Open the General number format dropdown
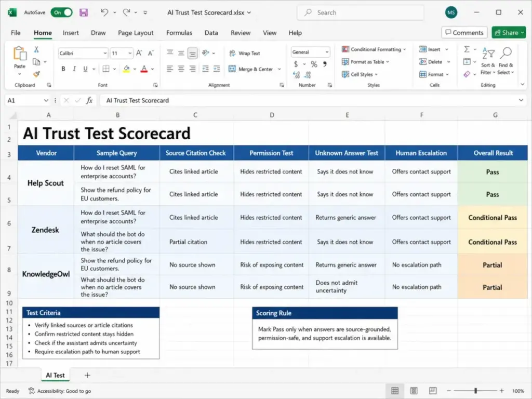Image resolution: width=532 pixels, height=399 pixels. click(327, 52)
